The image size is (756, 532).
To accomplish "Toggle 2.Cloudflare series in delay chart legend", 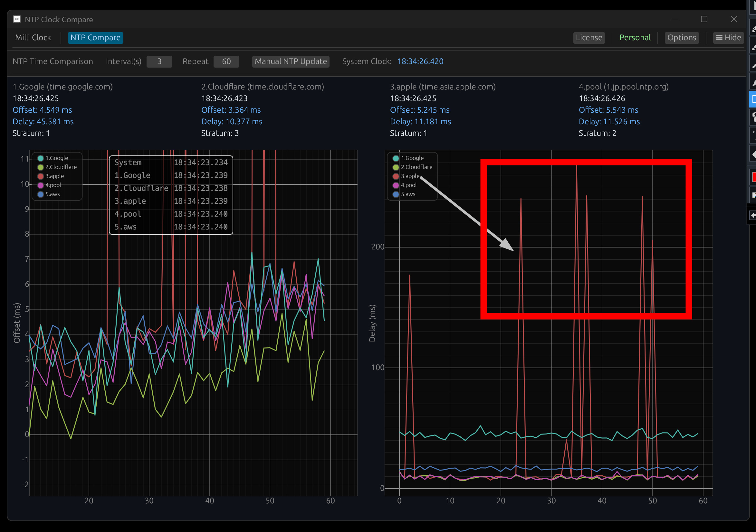I will (x=416, y=167).
